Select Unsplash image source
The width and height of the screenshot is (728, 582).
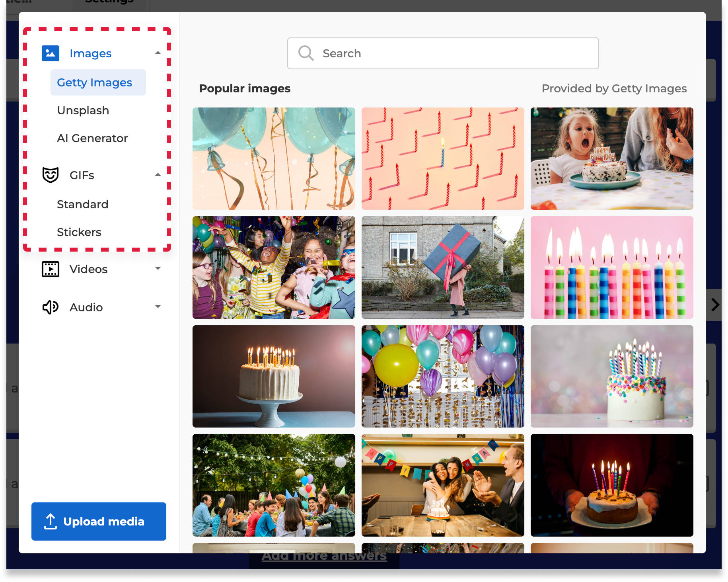pos(83,110)
